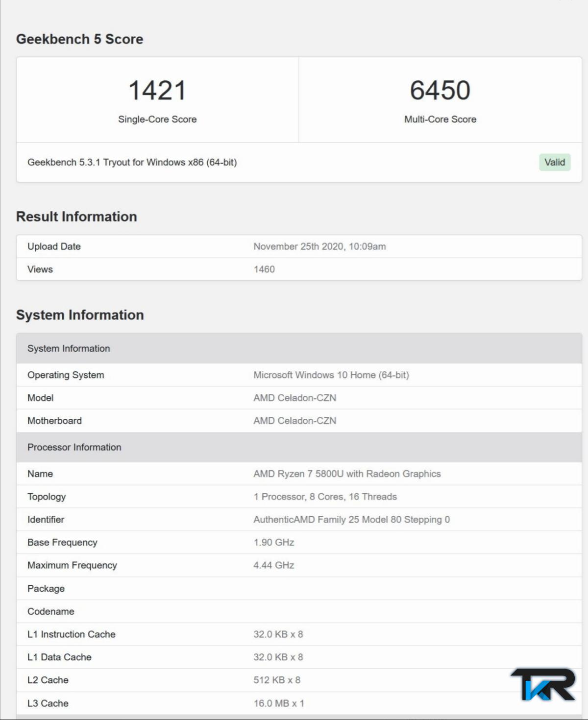The width and height of the screenshot is (588, 720).
Task: Select the 512 KB x 8 value
Action: coord(277,680)
